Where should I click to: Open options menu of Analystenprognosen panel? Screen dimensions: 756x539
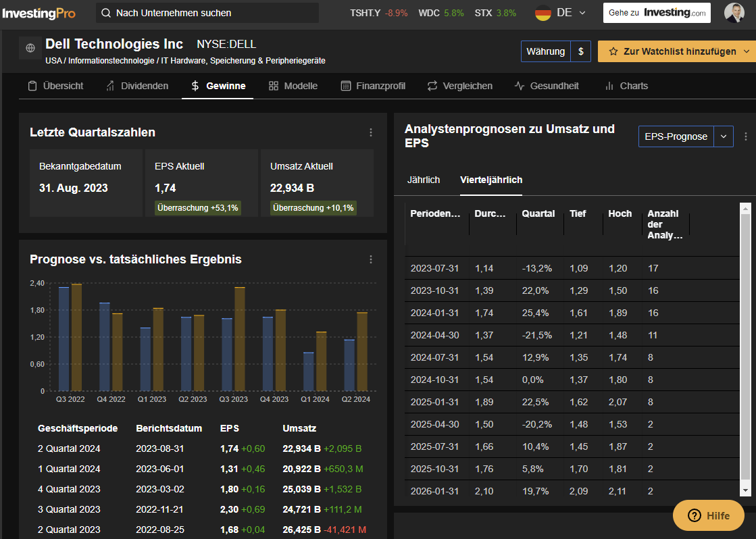[746, 136]
